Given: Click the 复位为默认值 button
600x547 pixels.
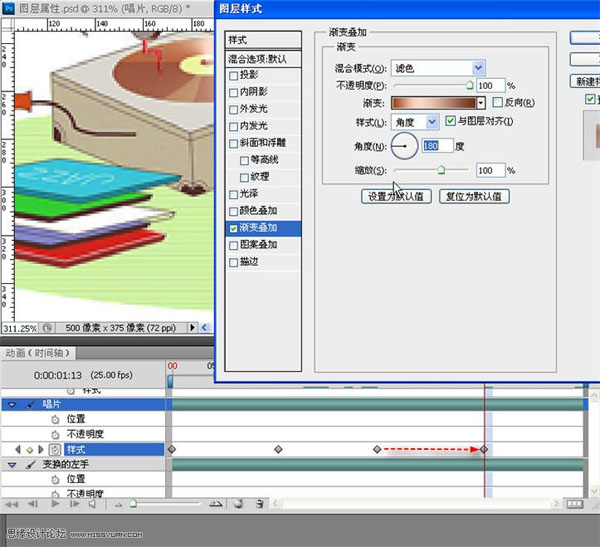Looking at the screenshot, I should coord(476,196).
